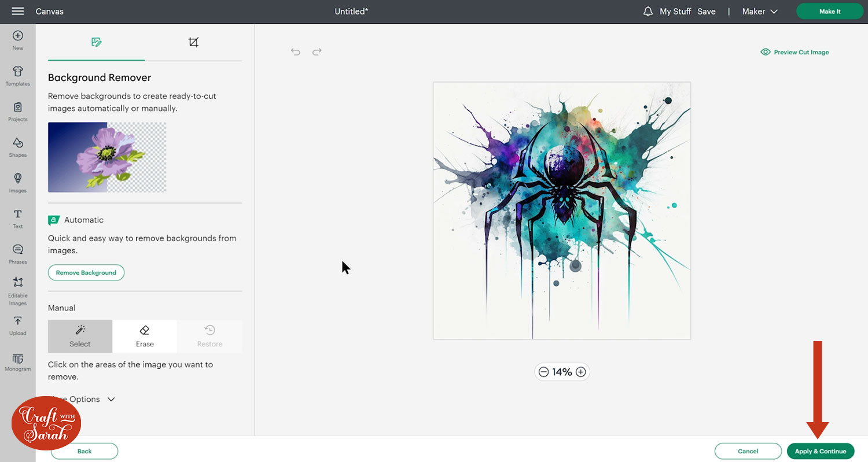868x462 pixels.
Task: Open the Phrases panel
Action: (18, 254)
